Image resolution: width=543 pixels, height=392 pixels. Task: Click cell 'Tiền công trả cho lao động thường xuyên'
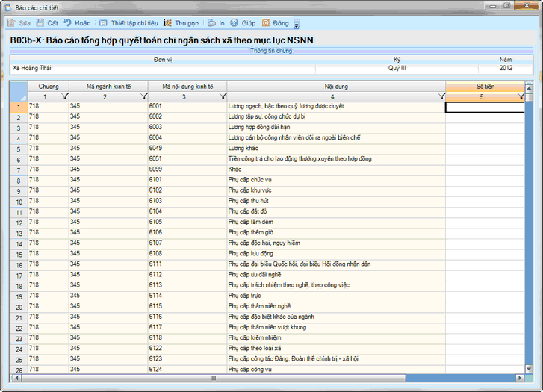pos(336,158)
